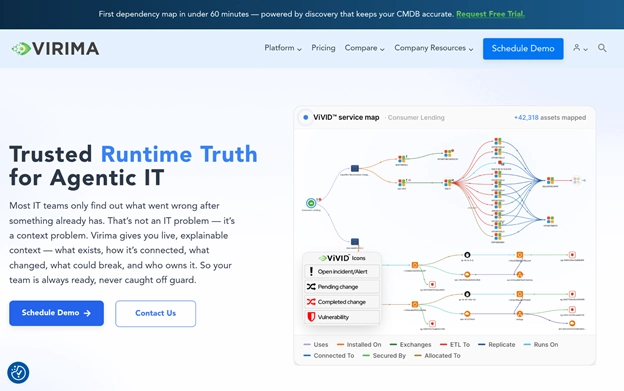Click the Runs On legend entry
Screen dimensions: 624x391
click(x=541, y=344)
